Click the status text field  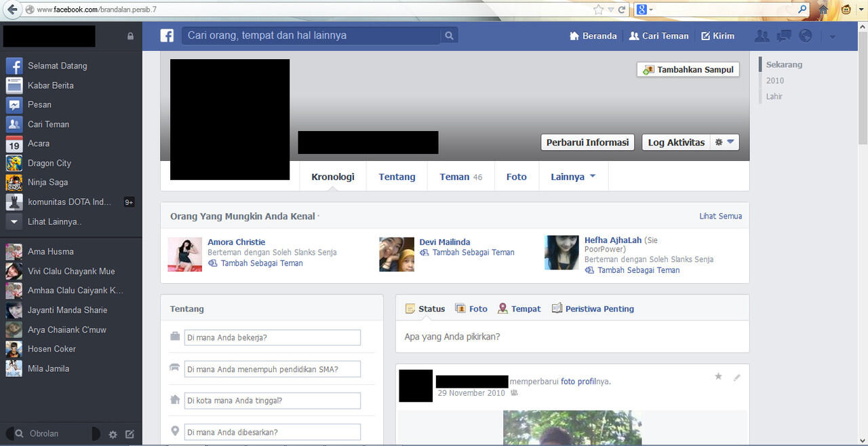click(572, 337)
